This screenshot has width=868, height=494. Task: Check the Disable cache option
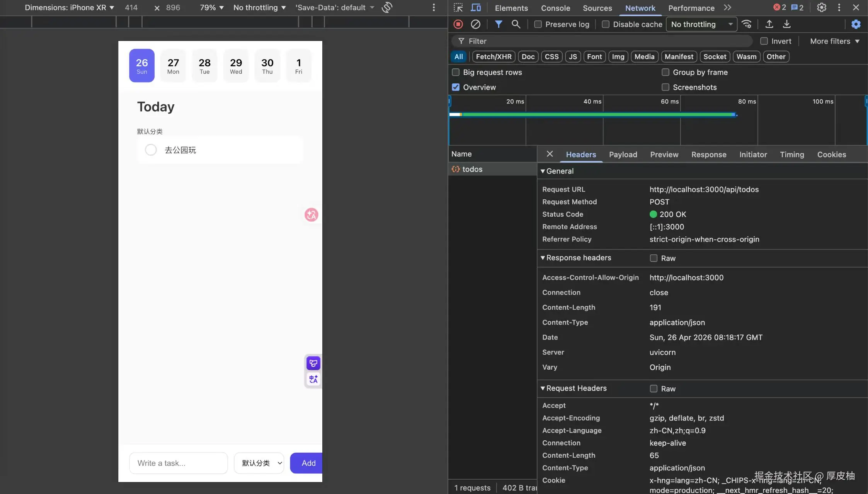pyautogui.click(x=606, y=24)
